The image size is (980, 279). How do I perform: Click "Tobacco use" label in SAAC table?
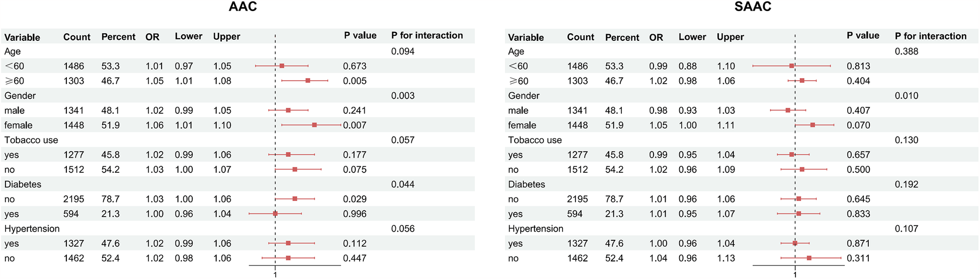tap(535, 140)
